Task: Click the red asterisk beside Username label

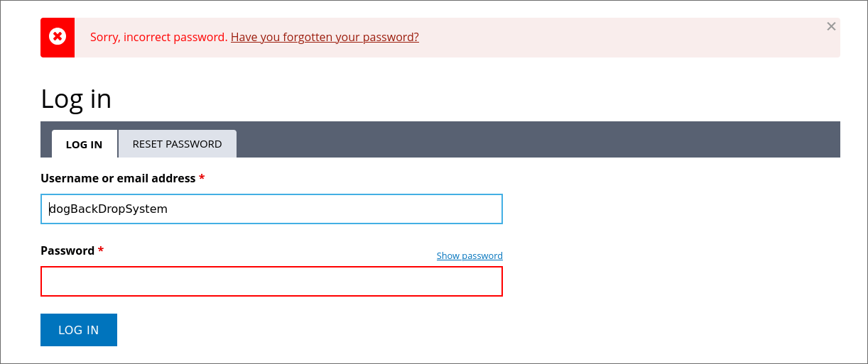Action: (x=202, y=178)
